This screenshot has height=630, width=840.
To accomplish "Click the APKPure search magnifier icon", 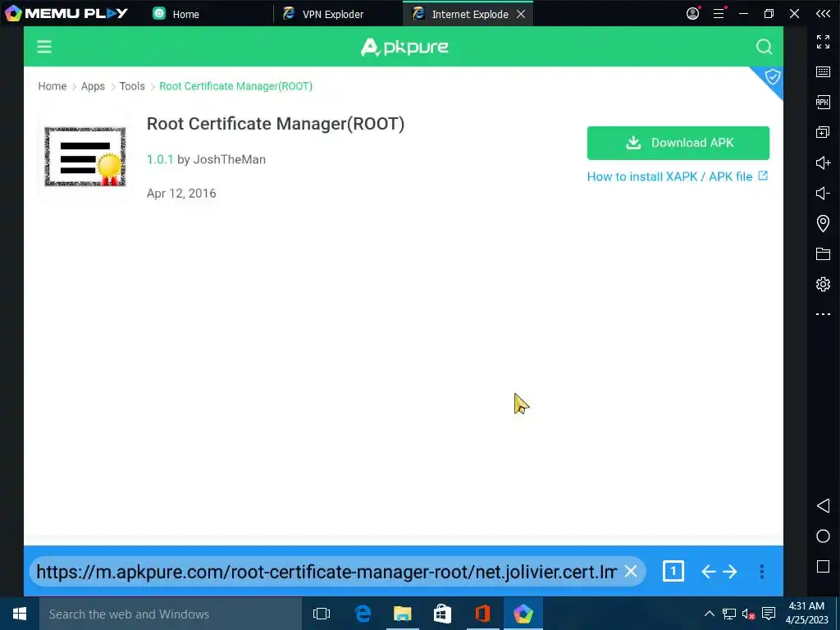I will coord(764,47).
